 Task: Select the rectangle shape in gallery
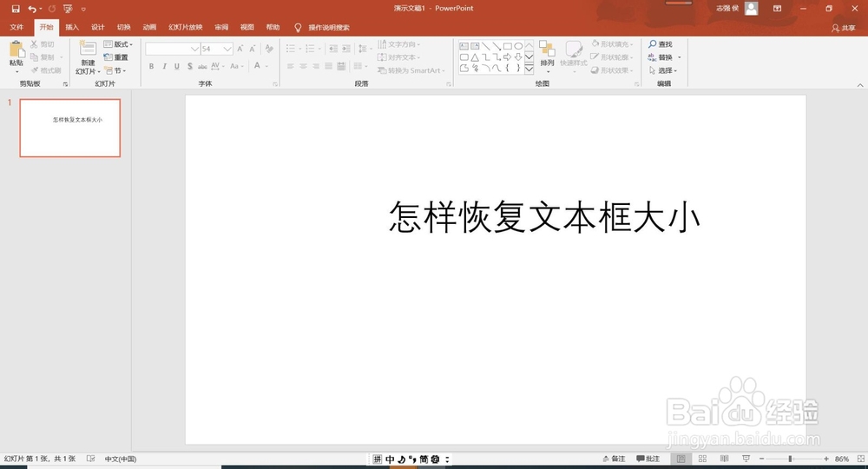507,46
